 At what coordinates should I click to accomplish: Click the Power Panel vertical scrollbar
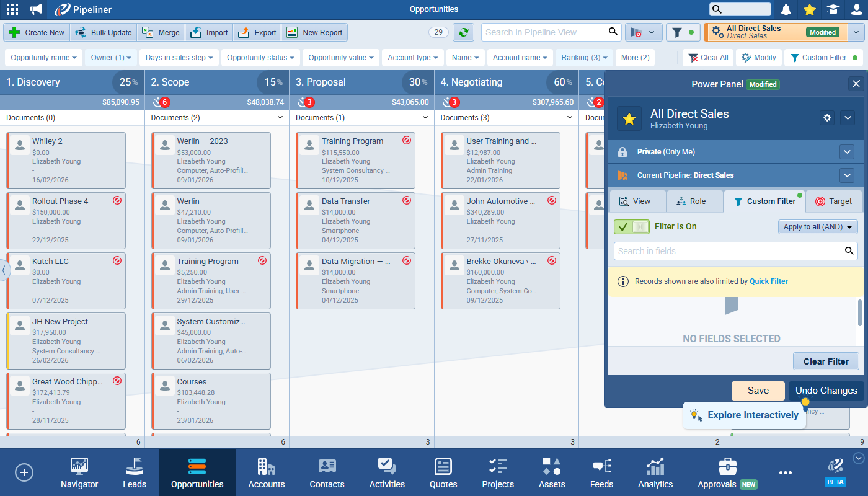[x=859, y=313]
